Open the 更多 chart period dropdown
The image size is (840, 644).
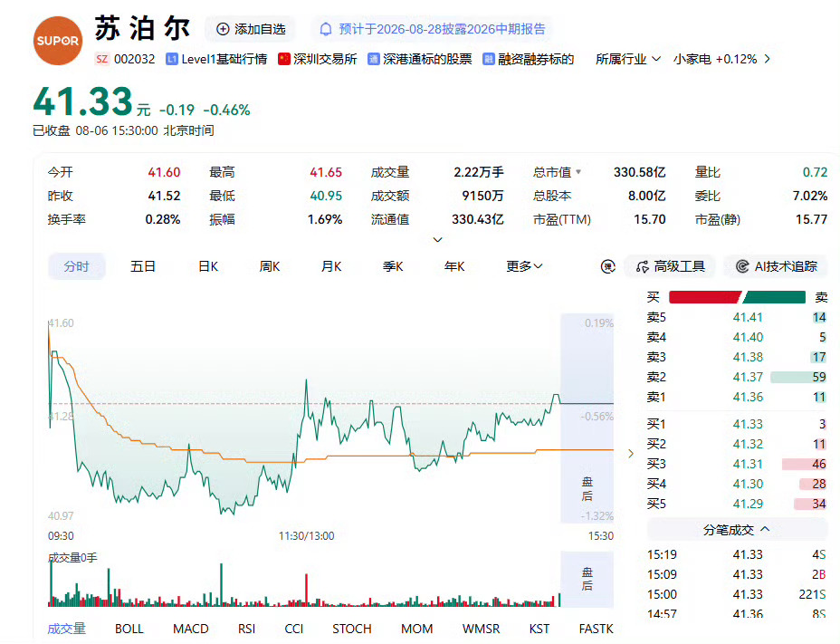[524, 266]
